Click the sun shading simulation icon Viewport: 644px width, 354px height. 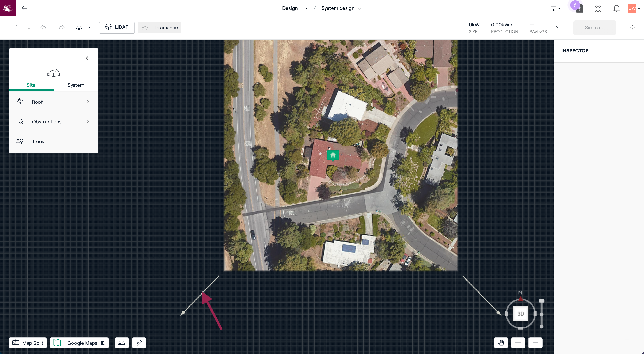click(x=122, y=343)
